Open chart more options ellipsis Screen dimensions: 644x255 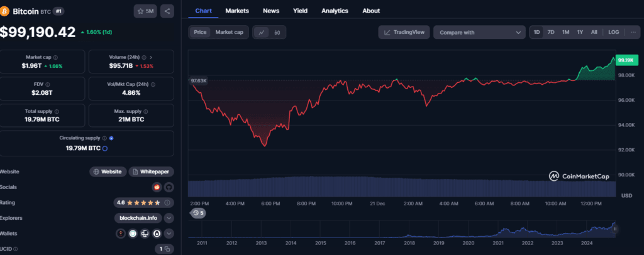[633, 32]
